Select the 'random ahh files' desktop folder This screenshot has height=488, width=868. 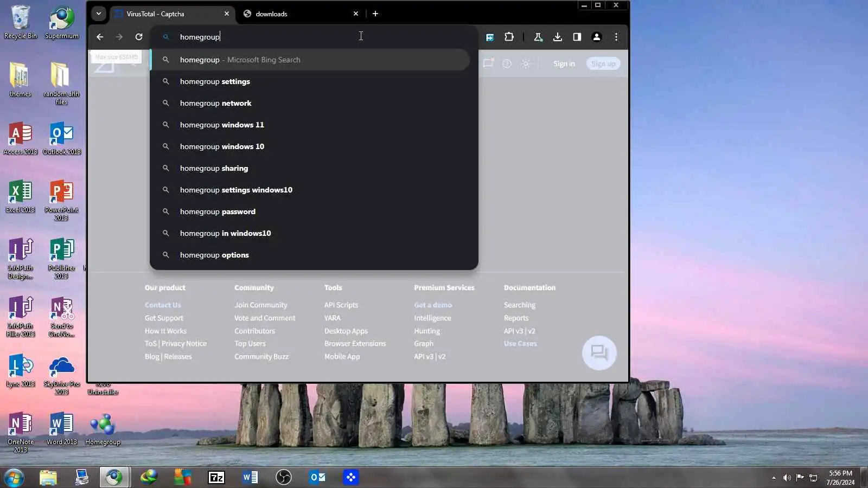(x=61, y=83)
